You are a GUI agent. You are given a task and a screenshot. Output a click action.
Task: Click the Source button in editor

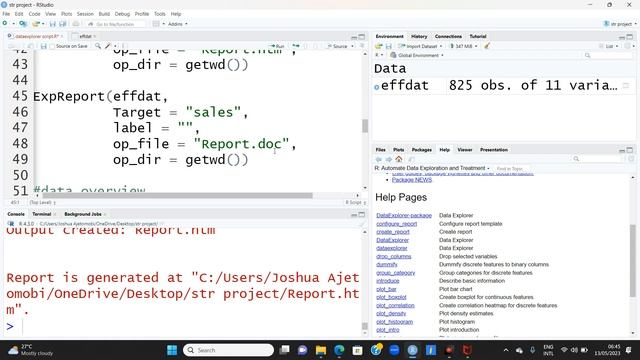pos(337,46)
